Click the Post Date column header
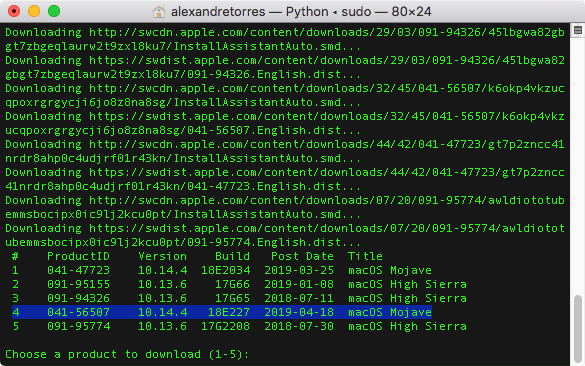The height and width of the screenshot is (366, 585). pos(302,256)
